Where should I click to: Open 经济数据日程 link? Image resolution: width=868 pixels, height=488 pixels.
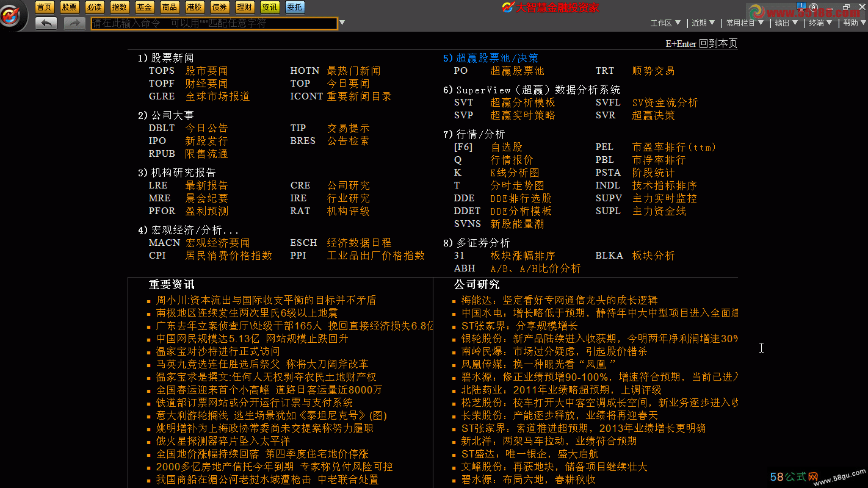click(x=360, y=243)
